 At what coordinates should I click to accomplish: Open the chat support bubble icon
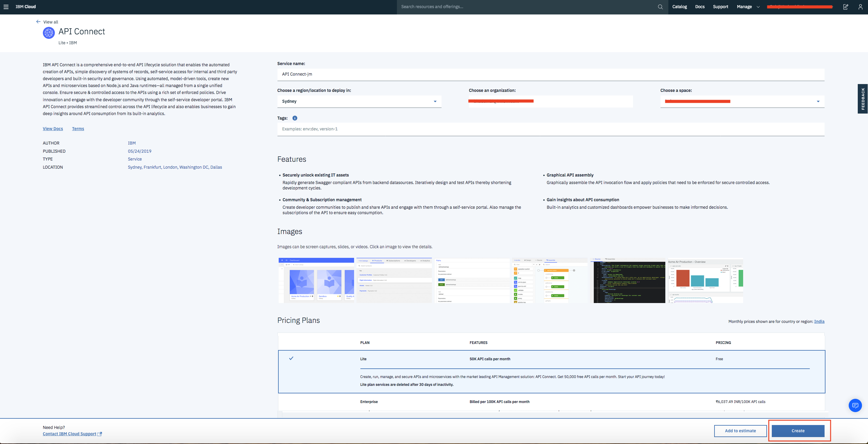pyautogui.click(x=855, y=405)
